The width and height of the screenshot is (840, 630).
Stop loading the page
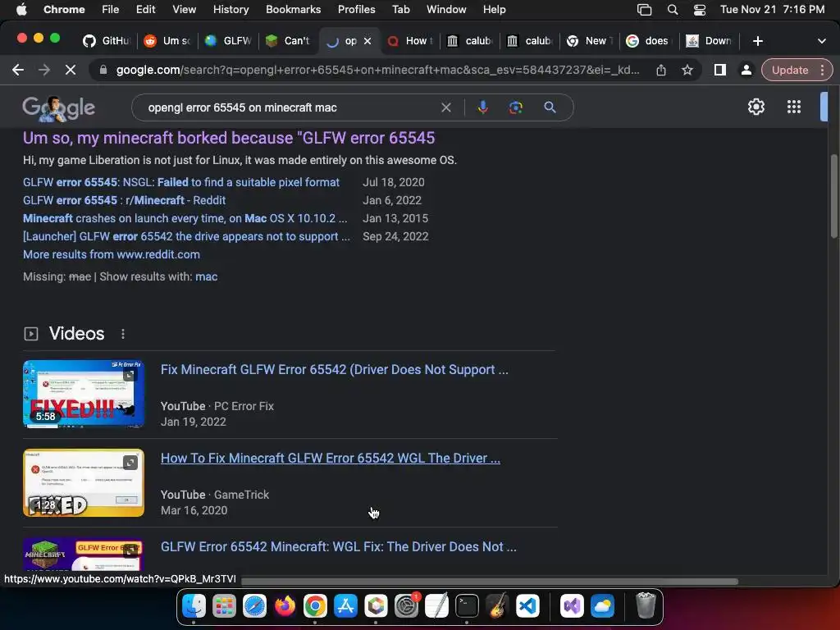pyautogui.click(x=71, y=70)
